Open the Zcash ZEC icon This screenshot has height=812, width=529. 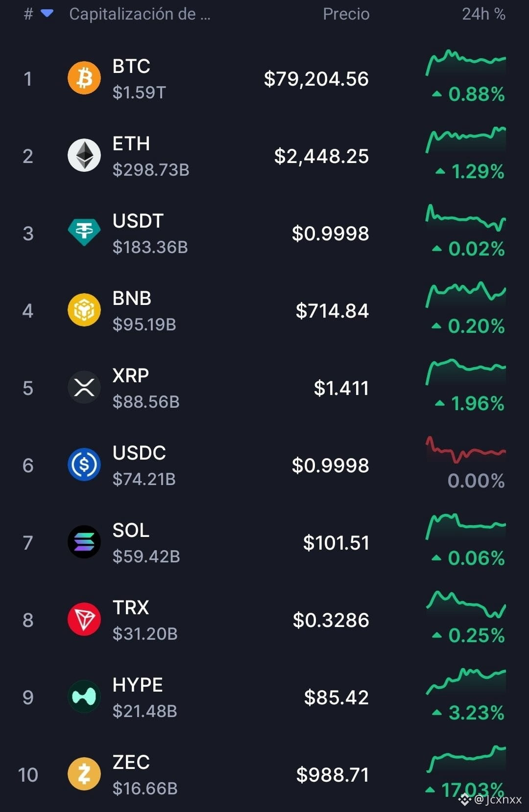click(x=84, y=774)
